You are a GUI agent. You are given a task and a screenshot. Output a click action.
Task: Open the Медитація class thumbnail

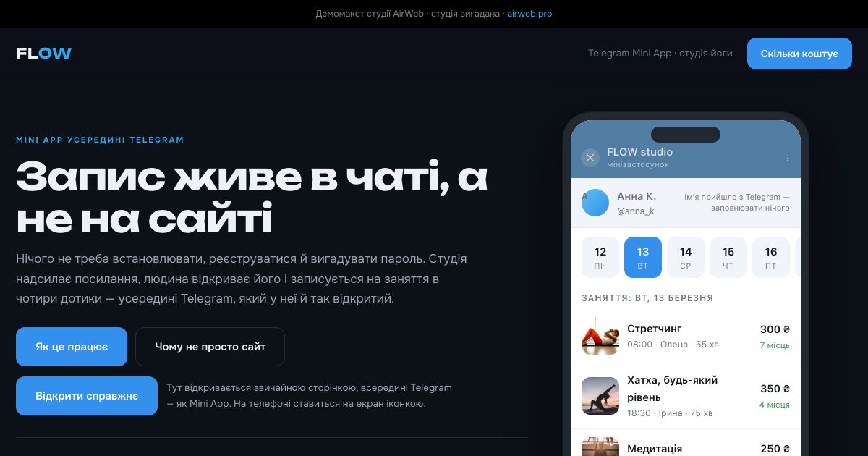click(600, 447)
